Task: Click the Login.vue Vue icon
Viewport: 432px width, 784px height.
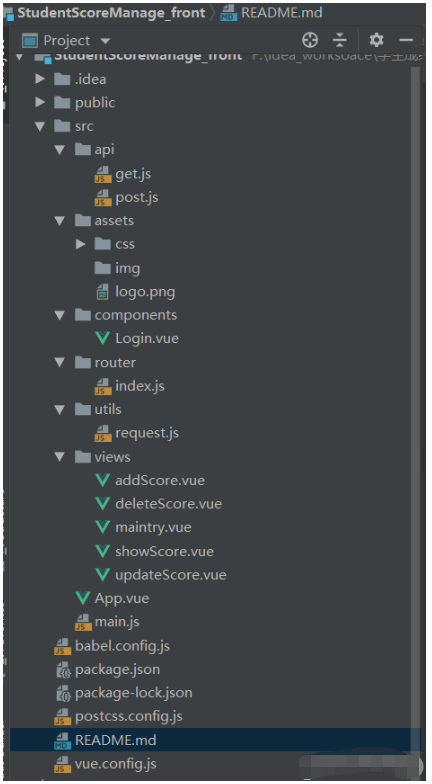Action: (102, 338)
